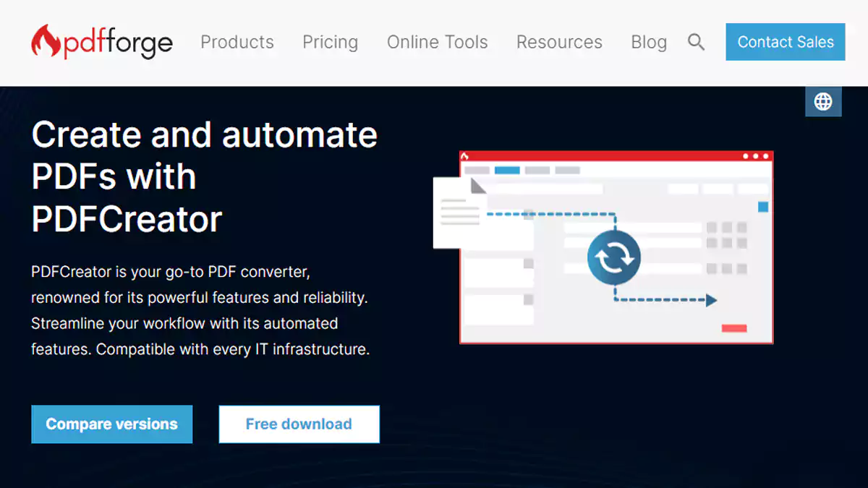Click the Contact Sales button
This screenshot has height=488, width=868.
[785, 42]
